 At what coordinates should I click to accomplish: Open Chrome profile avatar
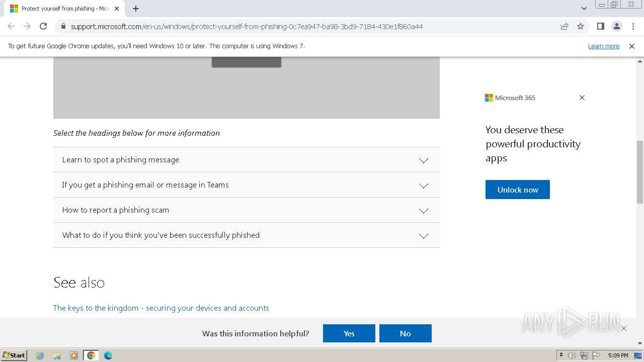[616, 26]
